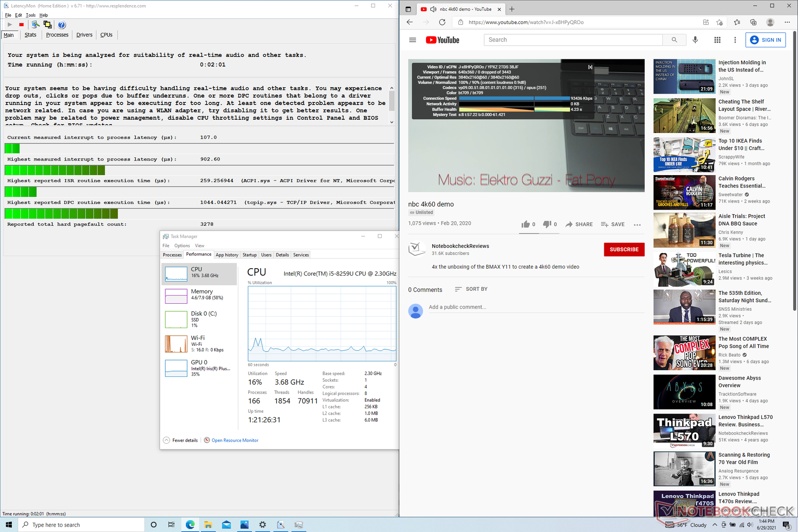Expand the video more actions ellipsis
The width and height of the screenshot is (798, 532).
point(637,225)
